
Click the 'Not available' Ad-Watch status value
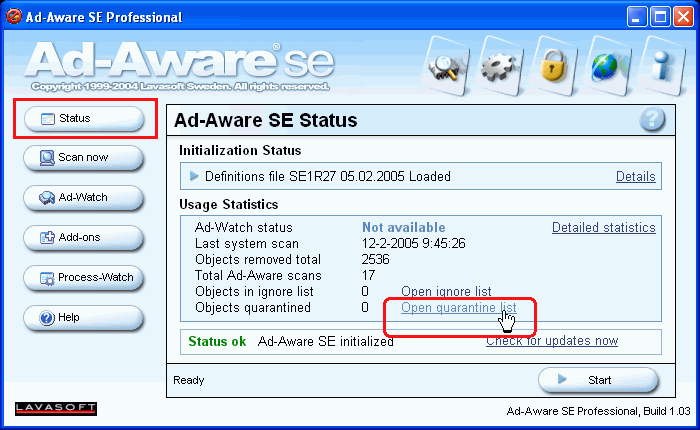tap(404, 227)
